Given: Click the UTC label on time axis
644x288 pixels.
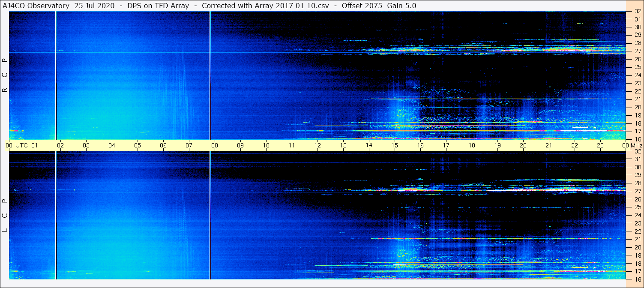Looking at the screenshot, I should (x=22, y=145).
